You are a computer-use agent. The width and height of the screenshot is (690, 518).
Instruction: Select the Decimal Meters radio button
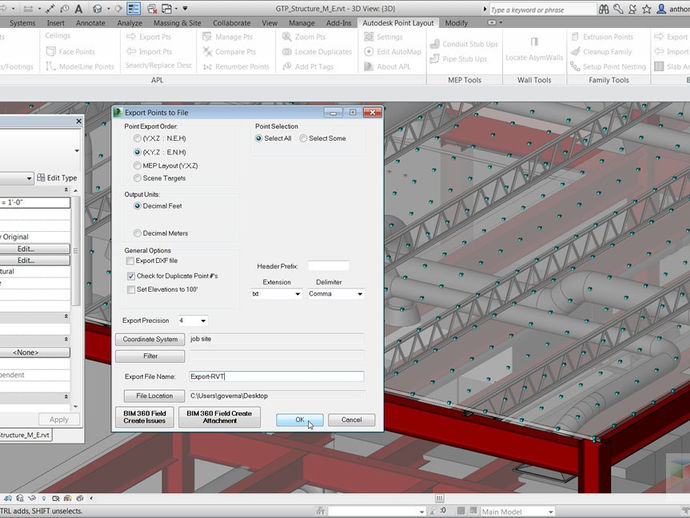click(138, 233)
